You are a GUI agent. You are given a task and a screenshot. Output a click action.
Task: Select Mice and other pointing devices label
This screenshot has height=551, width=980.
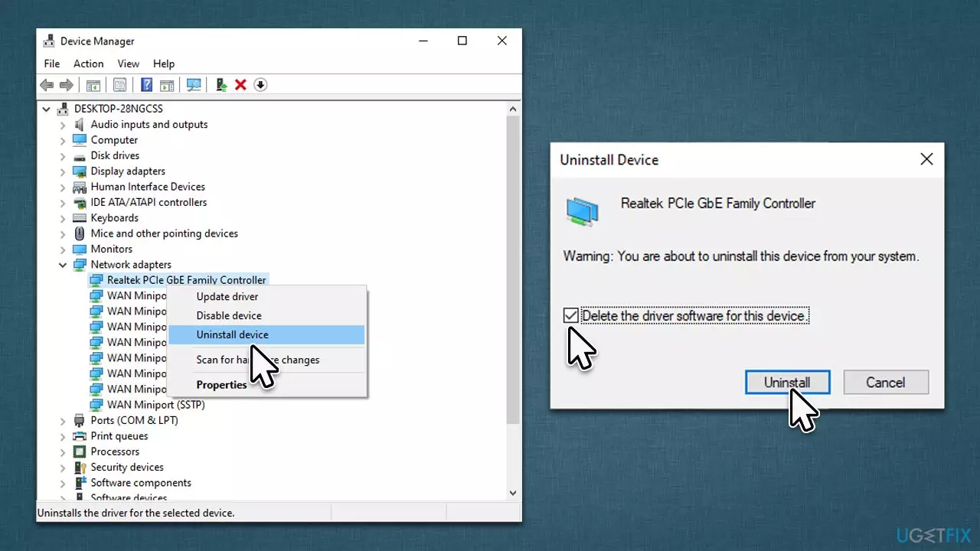point(165,233)
